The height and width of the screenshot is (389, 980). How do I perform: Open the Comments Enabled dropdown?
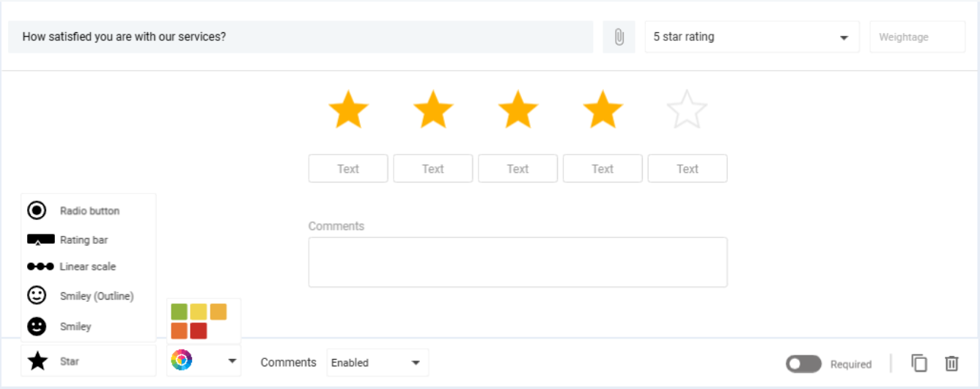(377, 363)
